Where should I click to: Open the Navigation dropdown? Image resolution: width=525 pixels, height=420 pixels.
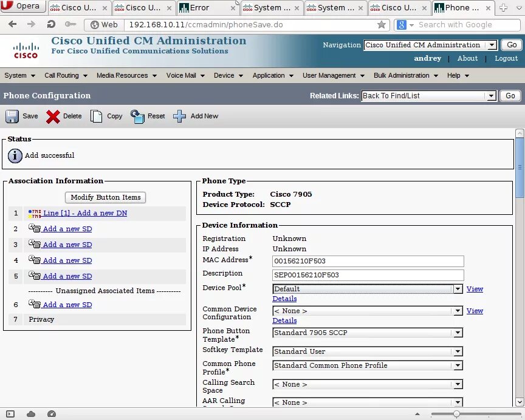coord(430,45)
